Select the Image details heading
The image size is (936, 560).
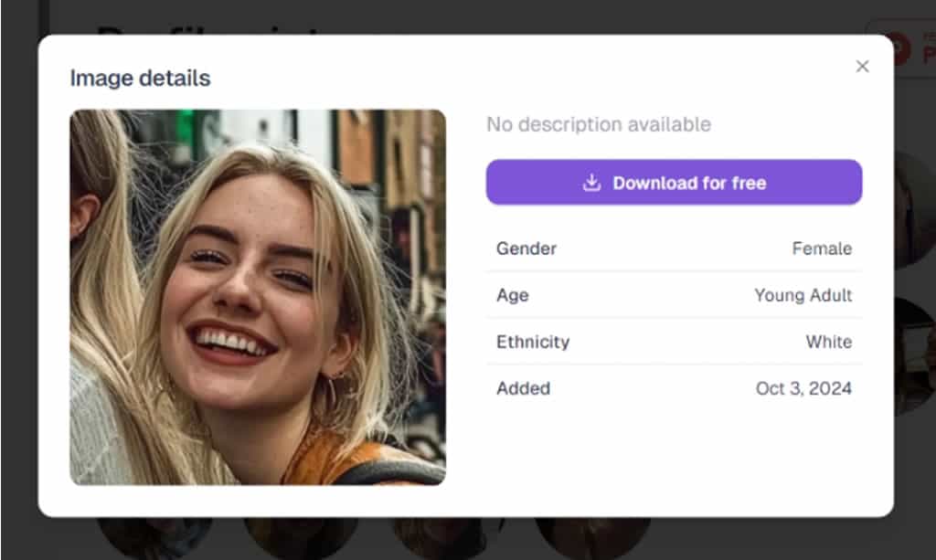[x=140, y=79]
